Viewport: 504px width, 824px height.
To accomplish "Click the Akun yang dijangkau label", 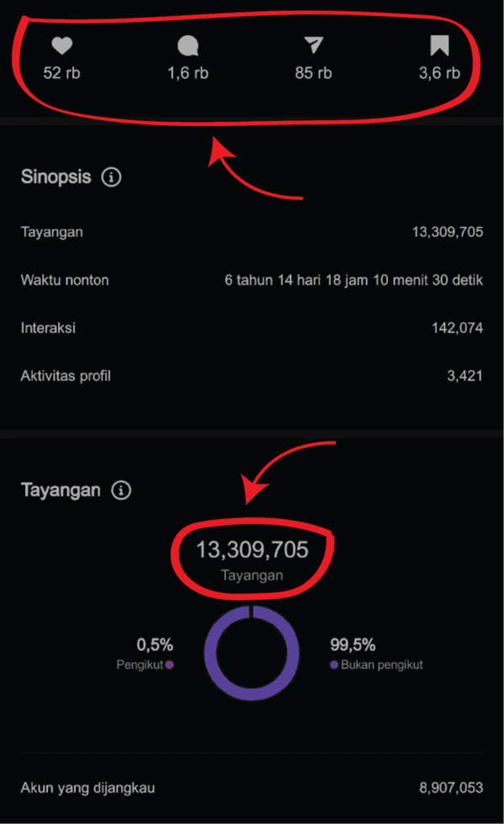I will 87,788.
